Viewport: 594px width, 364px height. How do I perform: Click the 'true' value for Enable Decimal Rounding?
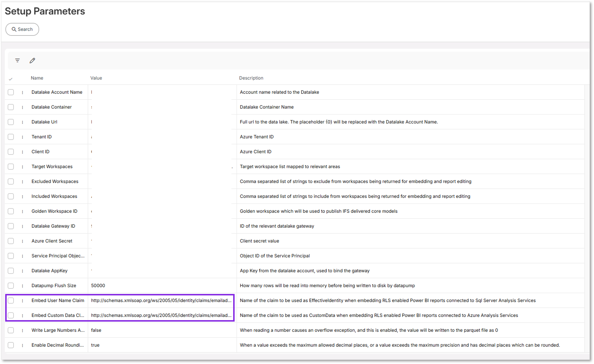95,345
